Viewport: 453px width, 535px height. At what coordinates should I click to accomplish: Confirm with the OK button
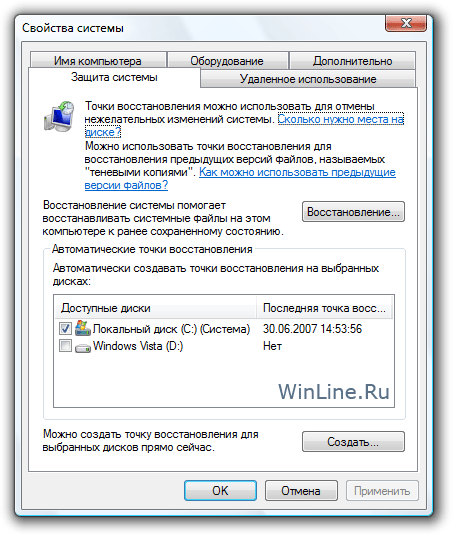220,491
